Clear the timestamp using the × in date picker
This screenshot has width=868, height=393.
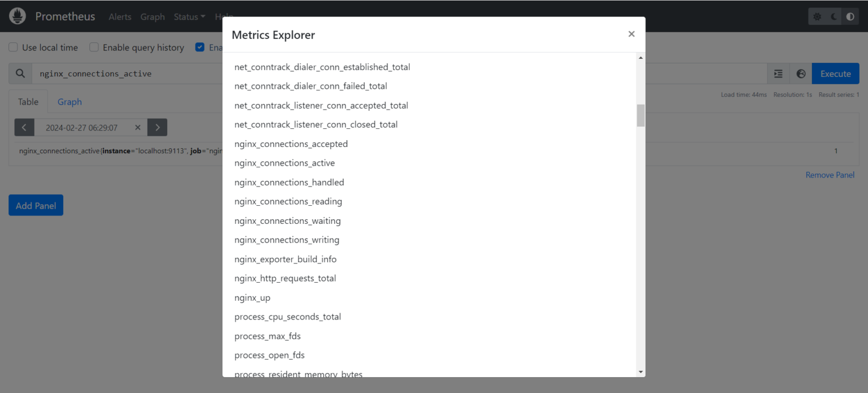(x=137, y=127)
